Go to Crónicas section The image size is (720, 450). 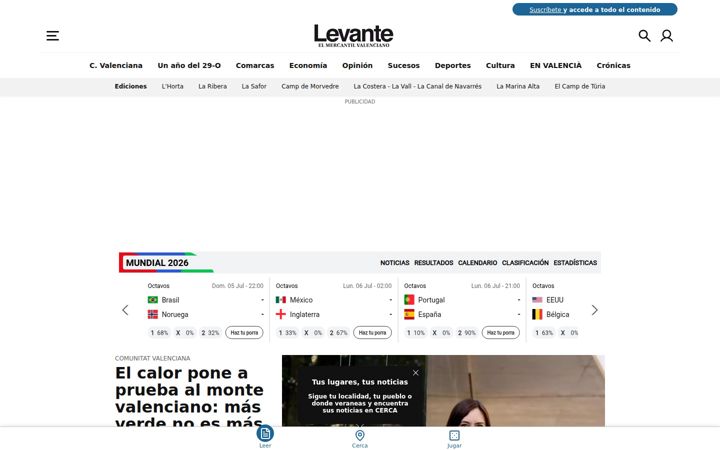pyautogui.click(x=613, y=66)
